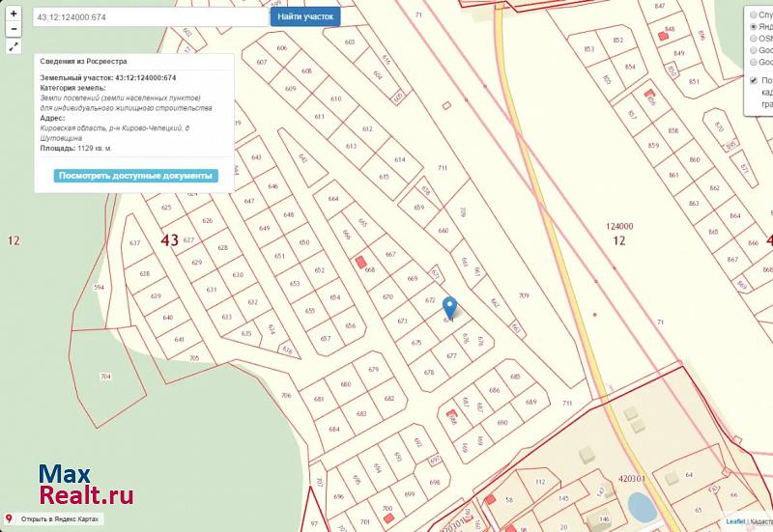Viewport: 773px width, 532px height.
Task: Select the last Google layer radio button
Action: 754,62
